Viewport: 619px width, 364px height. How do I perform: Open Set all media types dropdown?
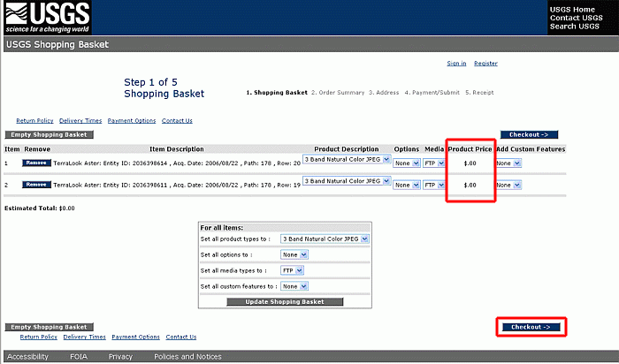click(x=292, y=270)
